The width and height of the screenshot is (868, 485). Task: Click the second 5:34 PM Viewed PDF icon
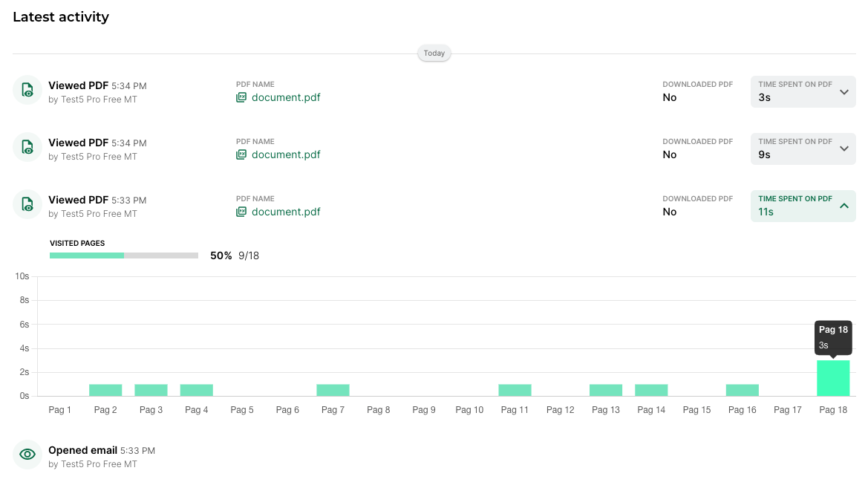tap(27, 147)
